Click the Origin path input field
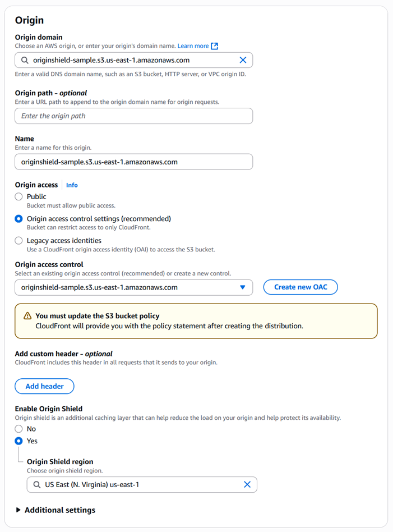The image size is (393, 532). pos(135,116)
